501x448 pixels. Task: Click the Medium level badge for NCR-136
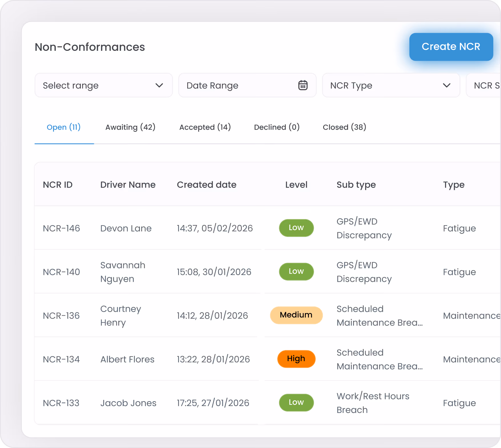coord(296,315)
